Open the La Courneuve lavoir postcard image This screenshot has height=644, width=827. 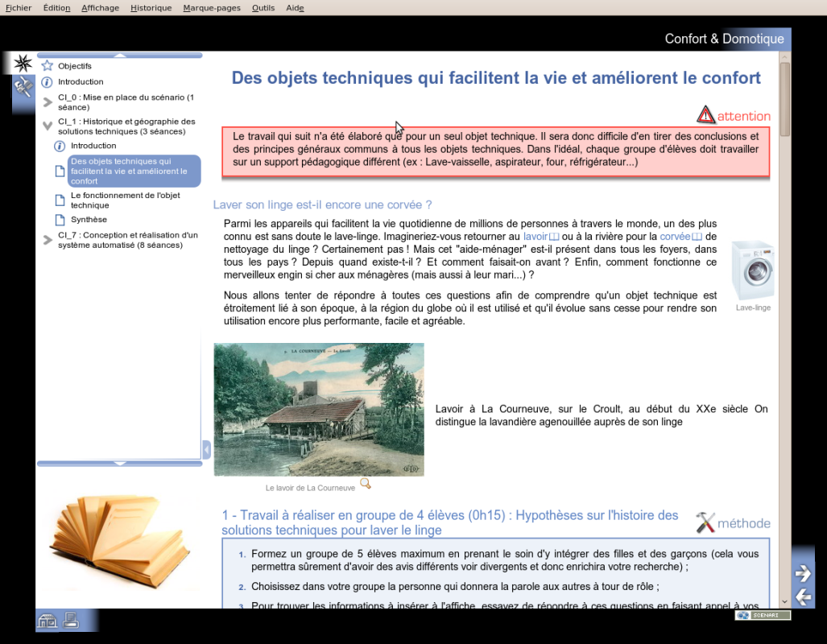pyautogui.click(x=319, y=410)
